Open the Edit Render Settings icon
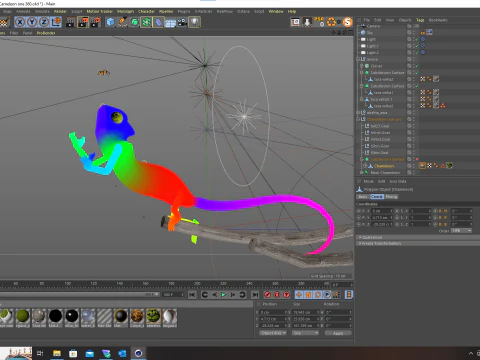 tap(95, 22)
